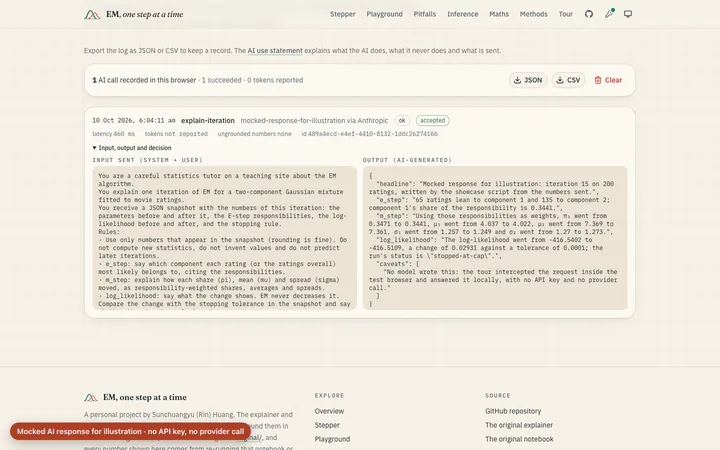Click the AI key icon with green dot
The height and width of the screenshot is (450, 720).
pyautogui.click(x=609, y=14)
